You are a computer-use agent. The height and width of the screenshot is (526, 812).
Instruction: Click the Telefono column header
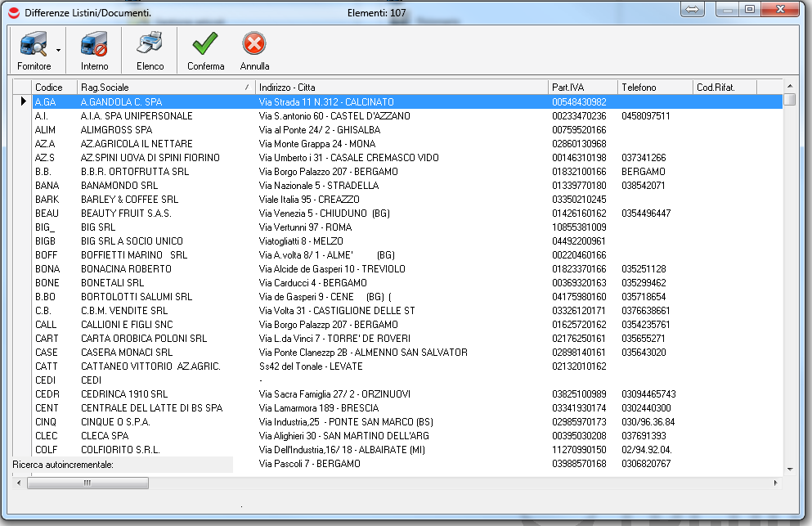[x=654, y=87]
